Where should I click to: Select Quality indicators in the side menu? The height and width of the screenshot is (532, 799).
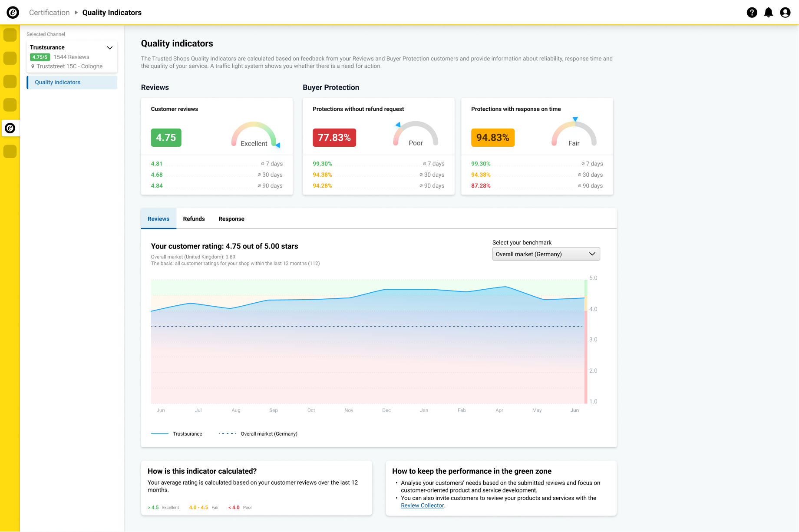tap(72, 83)
